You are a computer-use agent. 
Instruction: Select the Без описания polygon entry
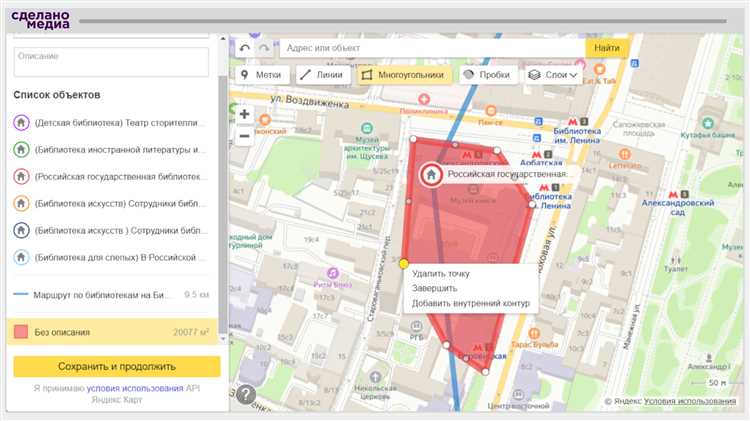(112, 332)
